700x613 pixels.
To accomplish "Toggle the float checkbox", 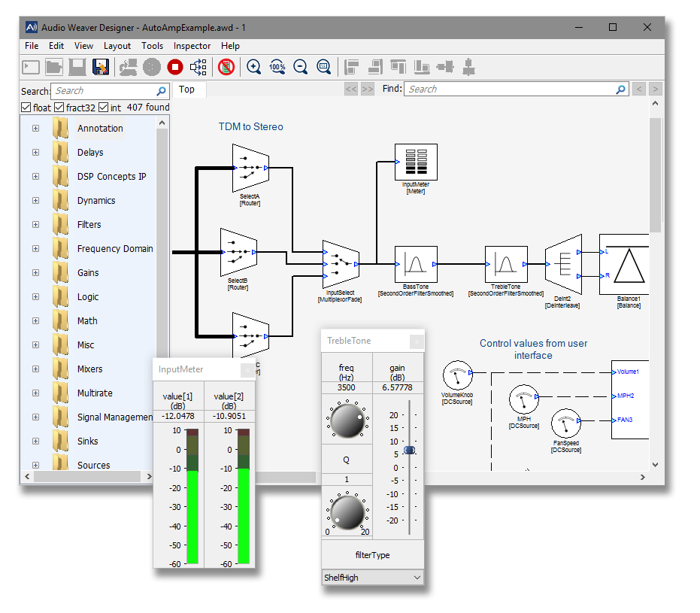I will [26, 108].
